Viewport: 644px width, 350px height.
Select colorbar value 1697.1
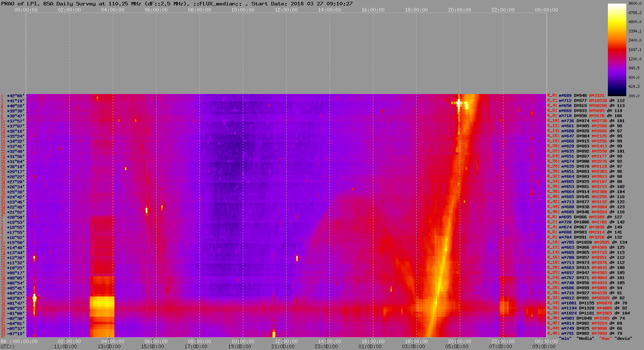click(x=635, y=50)
